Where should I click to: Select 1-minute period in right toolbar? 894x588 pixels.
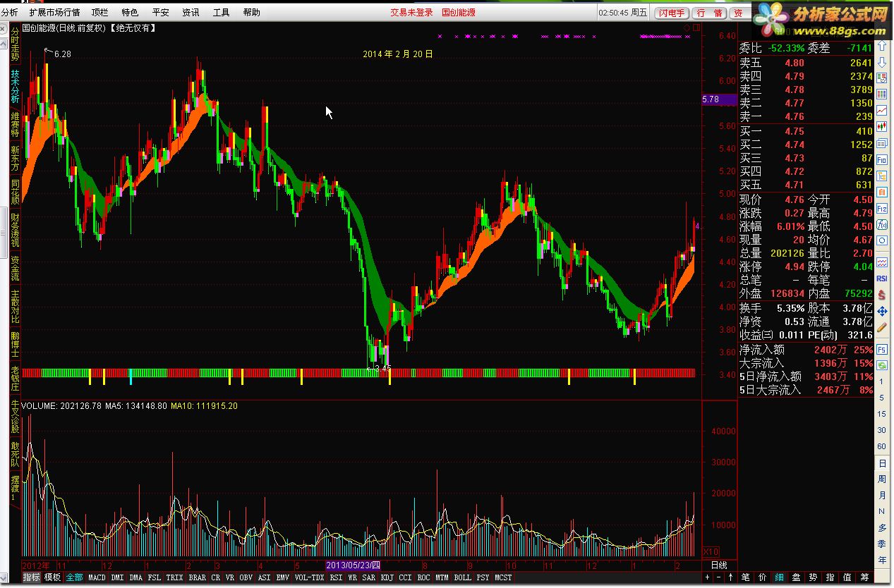click(882, 382)
